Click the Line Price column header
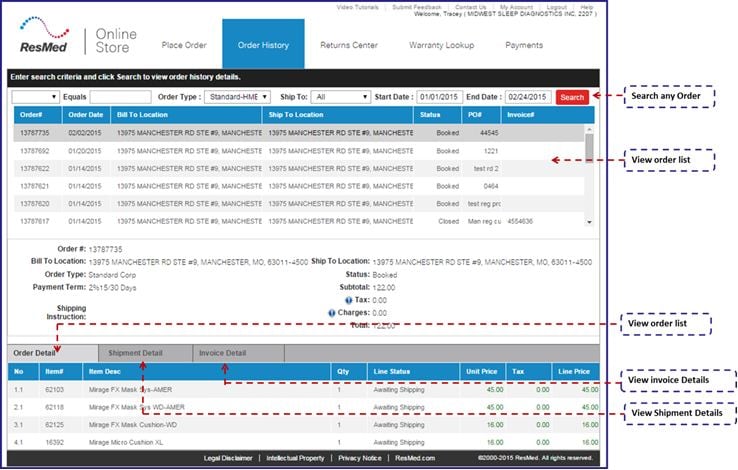The width and height of the screenshot is (738, 470). pos(575,372)
